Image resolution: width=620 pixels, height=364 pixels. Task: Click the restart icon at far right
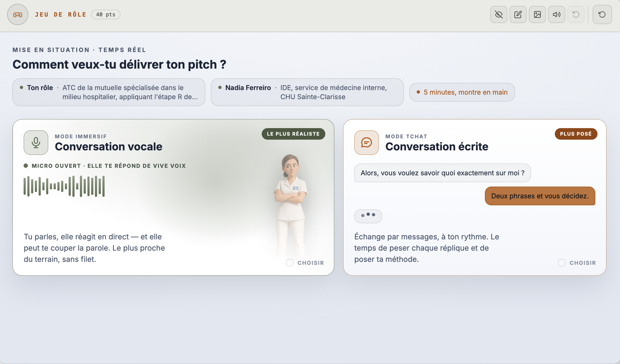(x=602, y=14)
